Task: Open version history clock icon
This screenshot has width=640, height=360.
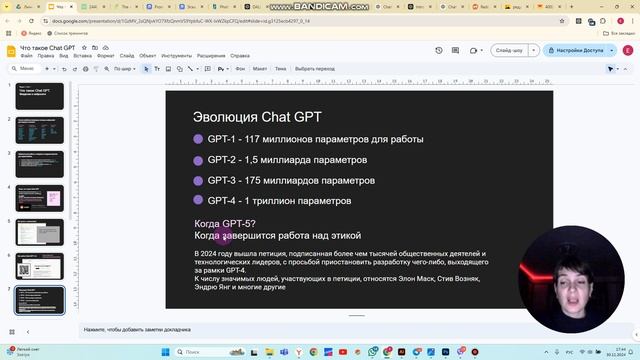Action: [x=439, y=50]
